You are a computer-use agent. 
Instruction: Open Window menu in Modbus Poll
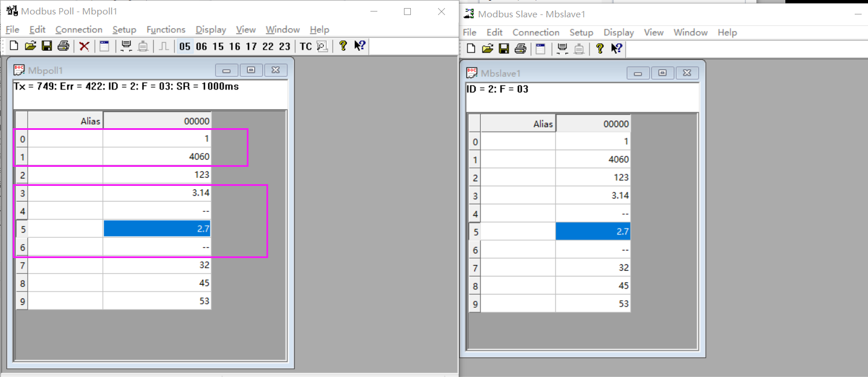click(x=283, y=29)
